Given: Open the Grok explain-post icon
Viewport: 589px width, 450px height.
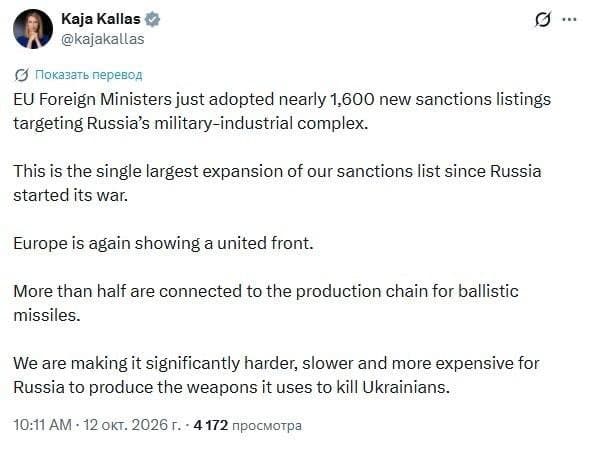Looking at the screenshot, I should click(x=543, y=20).
